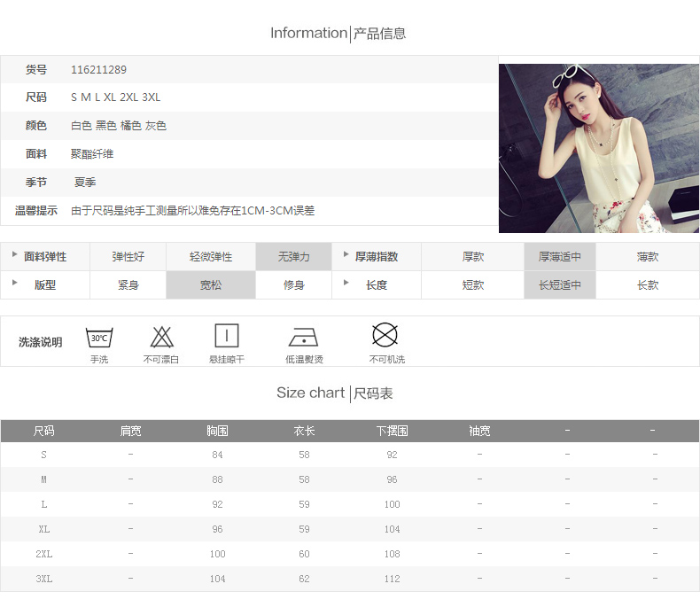Click the item number 116211289
Screen dimensions: 700x615
click(x=98, y=69)
